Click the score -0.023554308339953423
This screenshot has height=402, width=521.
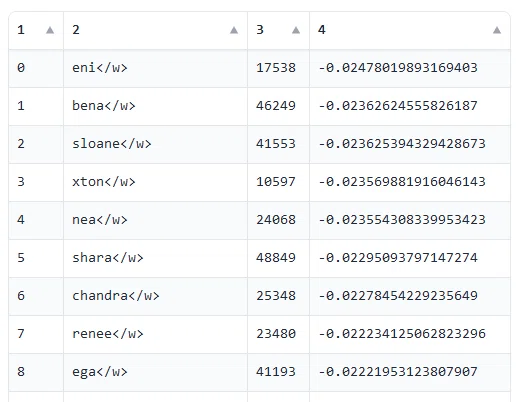click(x=402, y=220)
